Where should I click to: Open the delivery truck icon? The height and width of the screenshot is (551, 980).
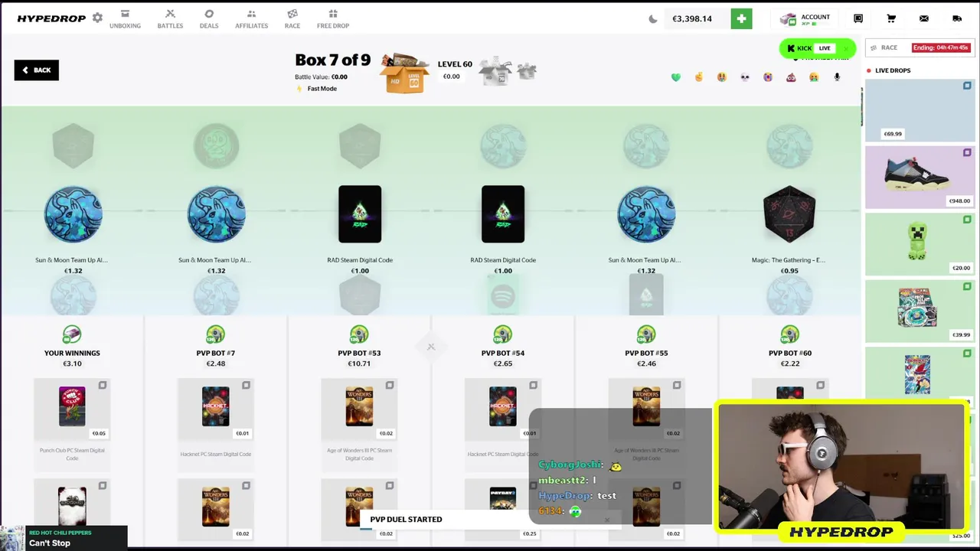coord(957,18)
